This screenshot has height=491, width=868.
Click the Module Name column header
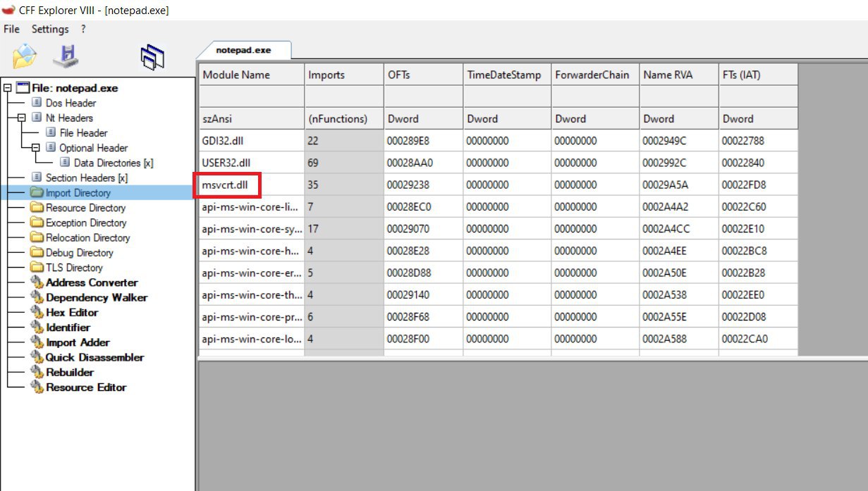click(252, 75)
